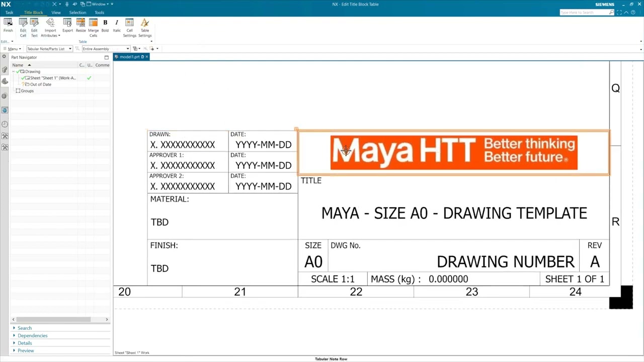Click the SHEET 1 OF 1 cell
Screen dimensions: 644x362
point(575,279)
